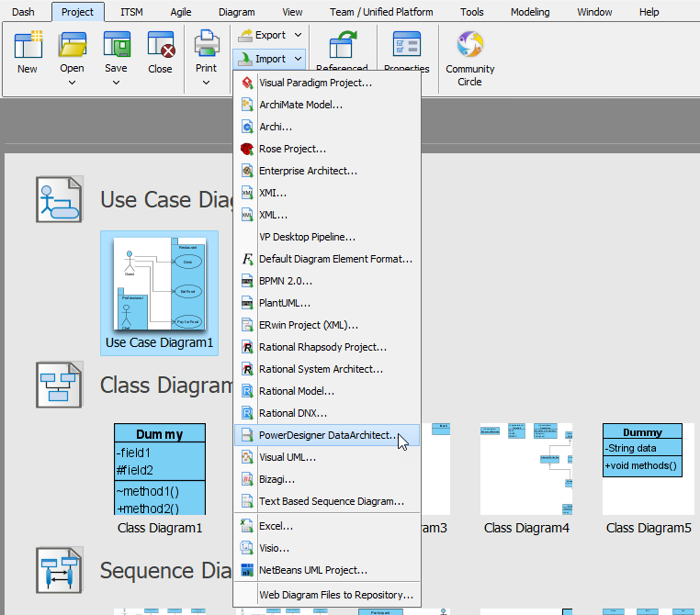Click the NetBeans UML Project icon

(x=247, y=570)
